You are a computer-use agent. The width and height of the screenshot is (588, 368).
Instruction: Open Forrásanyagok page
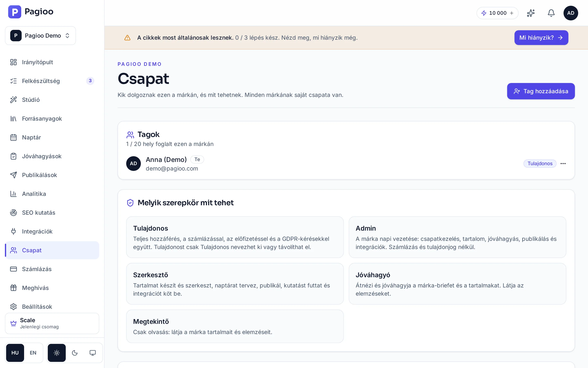[x=52, y=119]
